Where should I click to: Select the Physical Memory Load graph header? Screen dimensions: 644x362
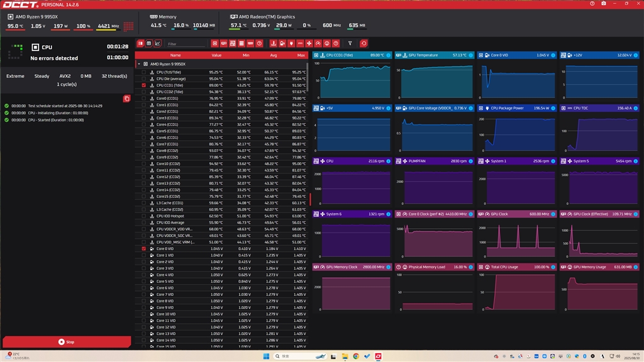pyautogui.click(x=435, y=266)
